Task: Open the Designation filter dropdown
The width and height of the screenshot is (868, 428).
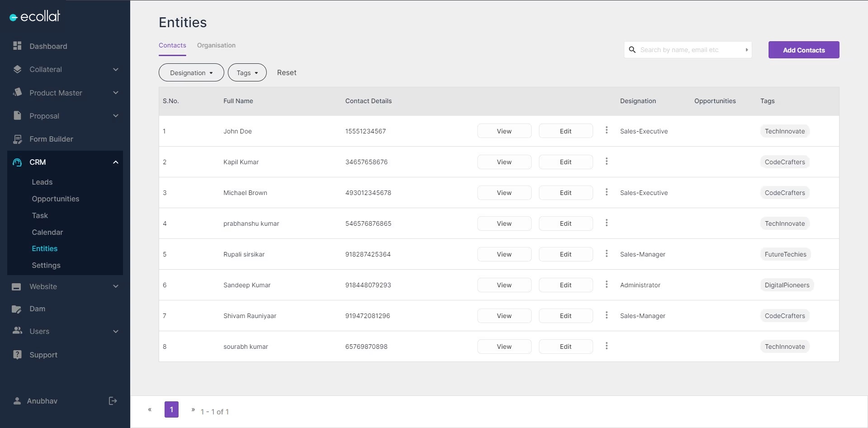Action: tap(191, 72)
